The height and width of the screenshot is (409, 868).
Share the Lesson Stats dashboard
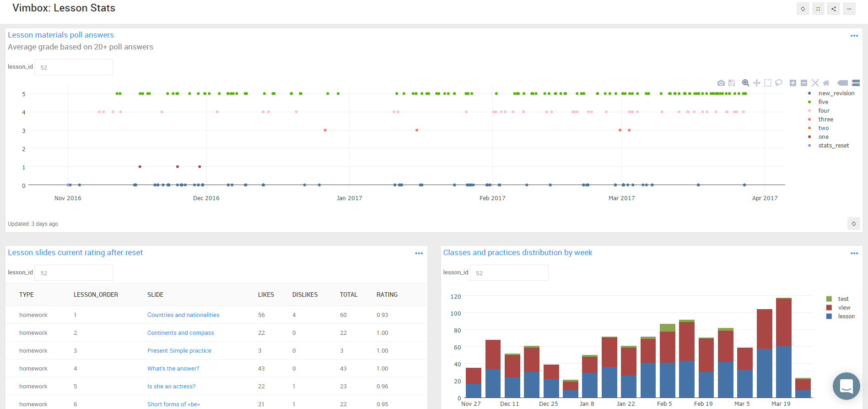(x=834, y=9)
